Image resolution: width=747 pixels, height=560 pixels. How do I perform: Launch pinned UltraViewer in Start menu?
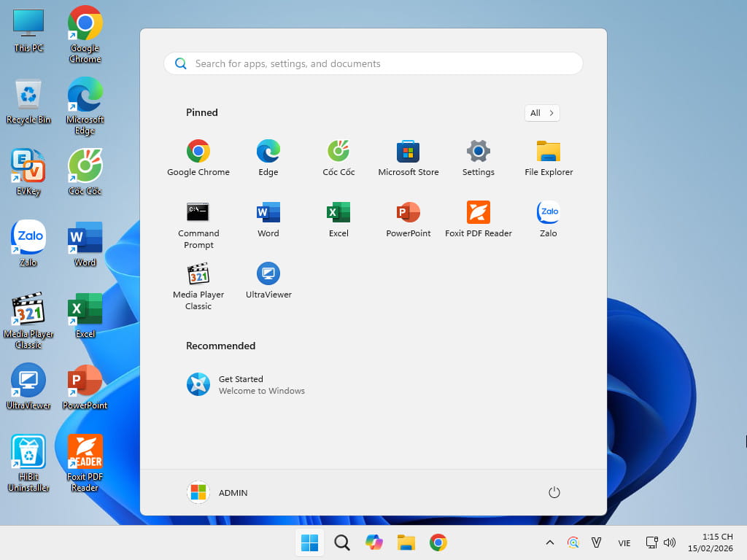pos(268,281)
